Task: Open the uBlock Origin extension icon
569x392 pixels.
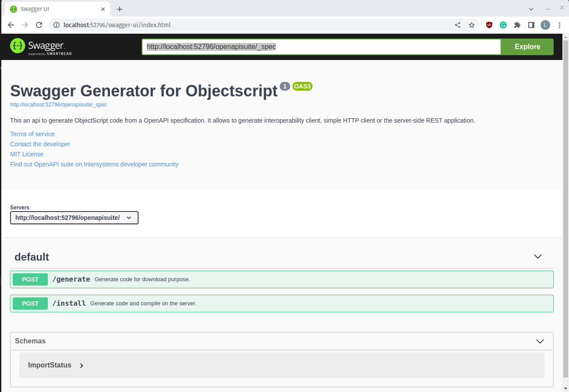Action: point(489,25)
